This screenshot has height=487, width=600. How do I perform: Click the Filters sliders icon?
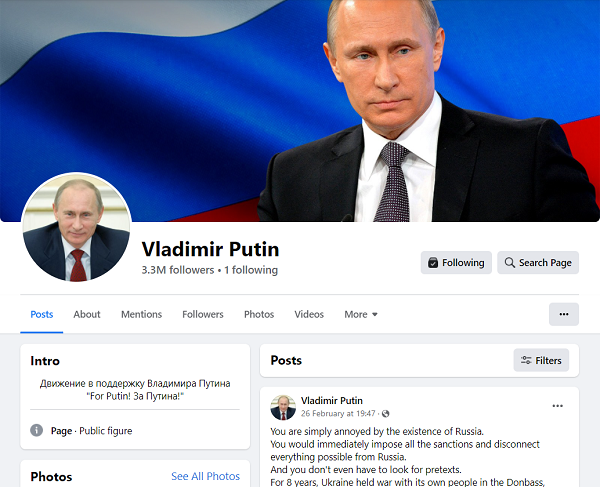pos(526,360)
